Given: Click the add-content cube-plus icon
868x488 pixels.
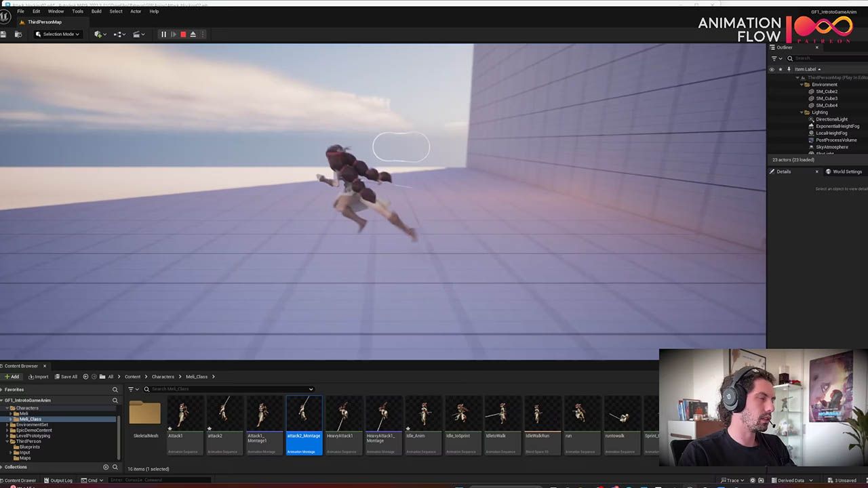Looking at the screenshot, I should click(99, 34).
